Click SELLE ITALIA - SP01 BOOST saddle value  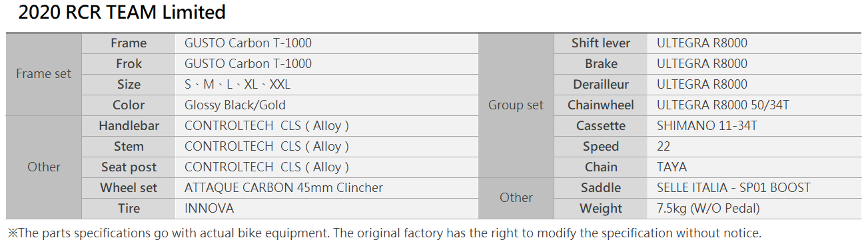pos(733,188)
